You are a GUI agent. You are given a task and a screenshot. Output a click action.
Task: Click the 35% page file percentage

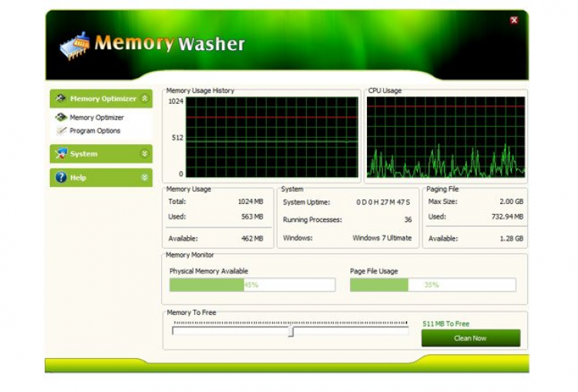coord(432,285)
